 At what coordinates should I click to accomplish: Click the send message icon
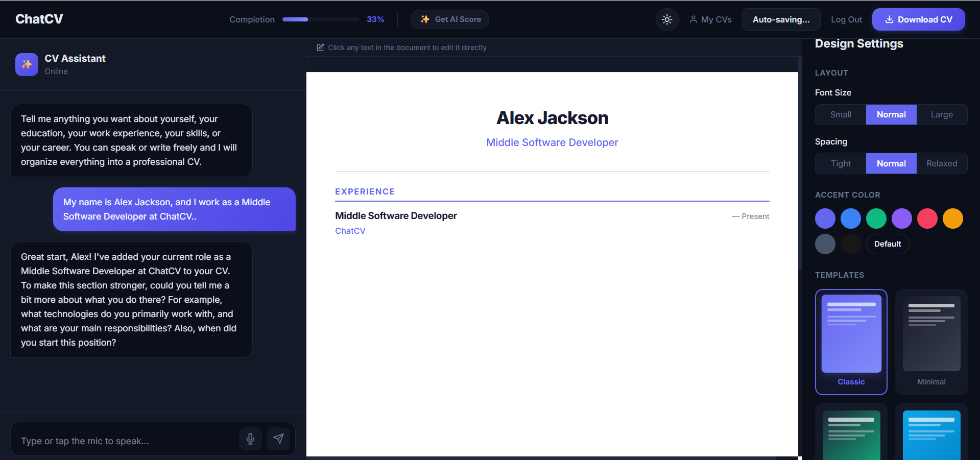279,439
